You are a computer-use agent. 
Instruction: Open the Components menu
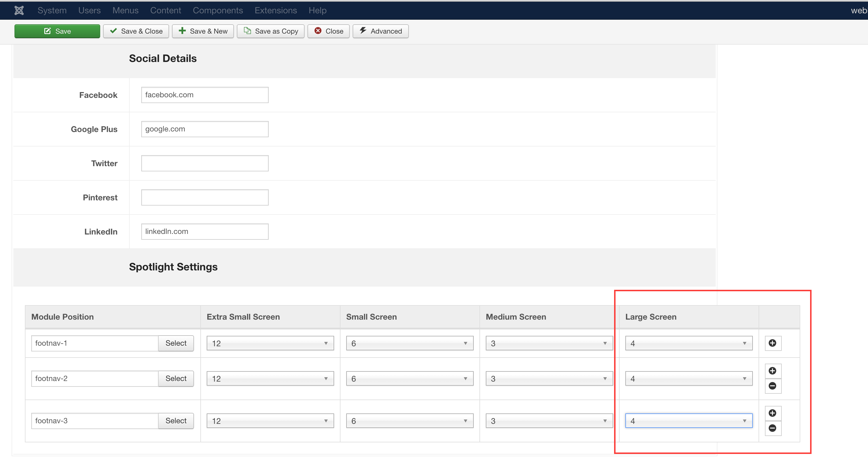[x=218, y=10]
